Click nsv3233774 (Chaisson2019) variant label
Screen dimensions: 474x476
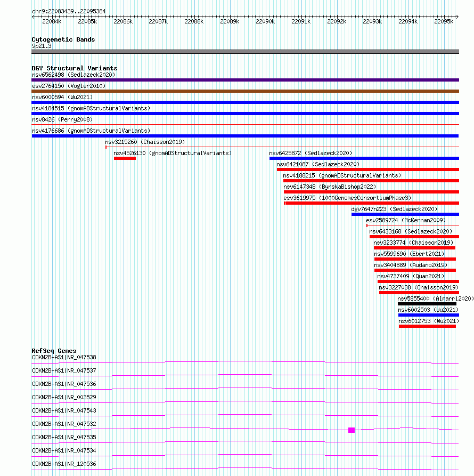pyautogui.click(x=413, y=243)
